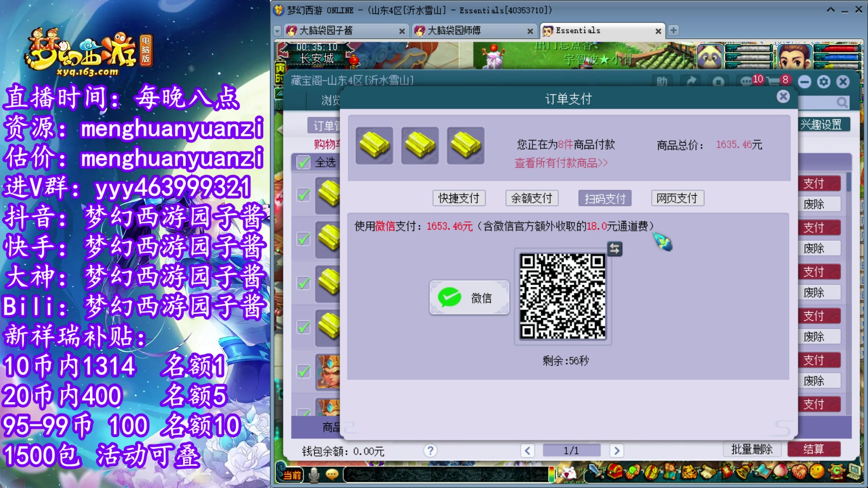This screenshot has height=488, width=868.
Task: Click the search magnifier icon in Treasure Pavilion
Action: (x=842, y=103)
